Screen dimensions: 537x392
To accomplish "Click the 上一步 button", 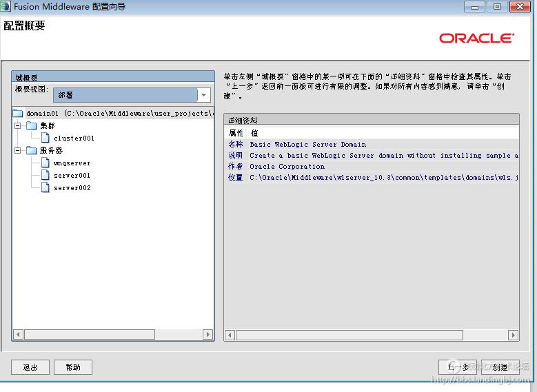I will click(458, 367).
